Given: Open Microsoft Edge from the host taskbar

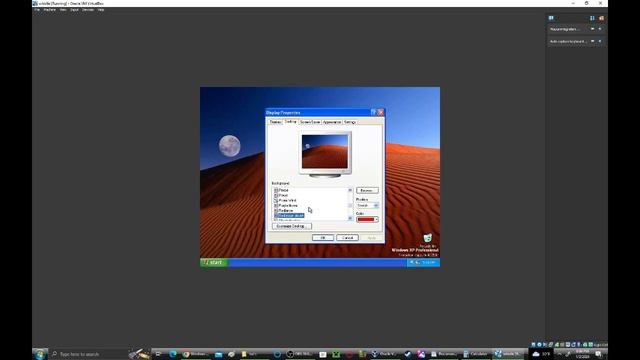Looking at the screenshot, I should 173,354.
